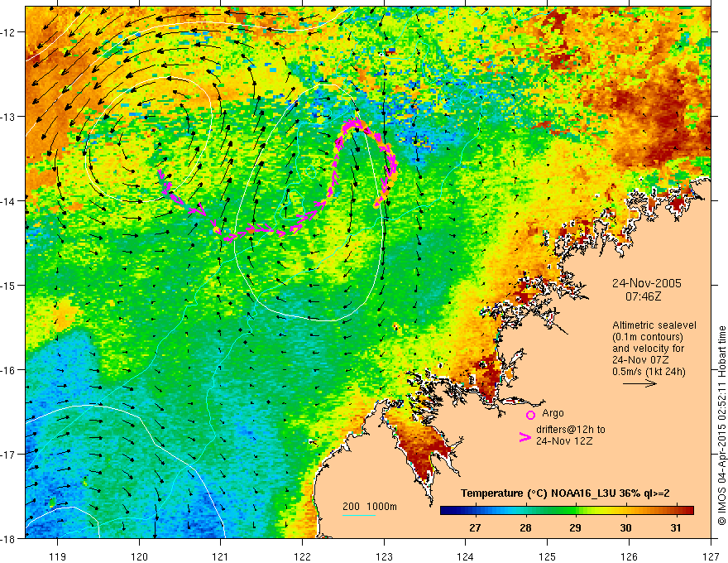This screenshot has width=728, height=563.
Task: Click the '200 1000m' bathymetry label
Action: tap(370, 507)
